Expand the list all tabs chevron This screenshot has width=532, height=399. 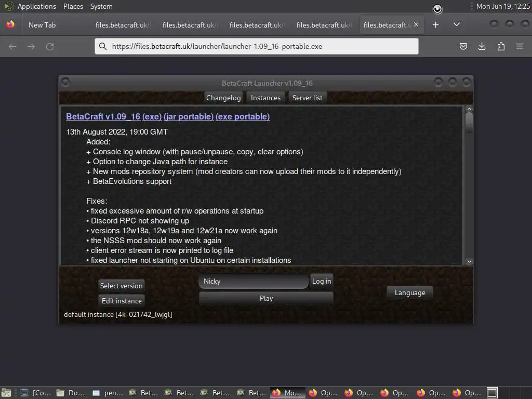tap(457, 24)
